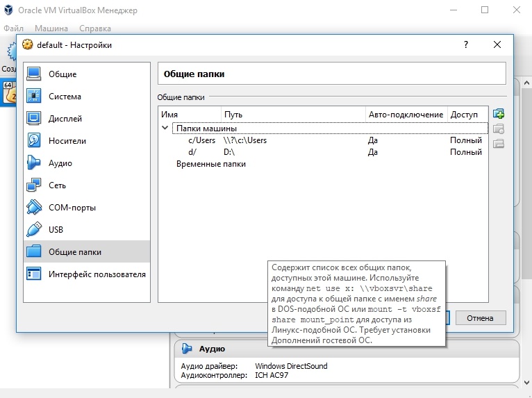Click the help question mark button
This screenshot has height=398, width=532.
tap(466, 44)
